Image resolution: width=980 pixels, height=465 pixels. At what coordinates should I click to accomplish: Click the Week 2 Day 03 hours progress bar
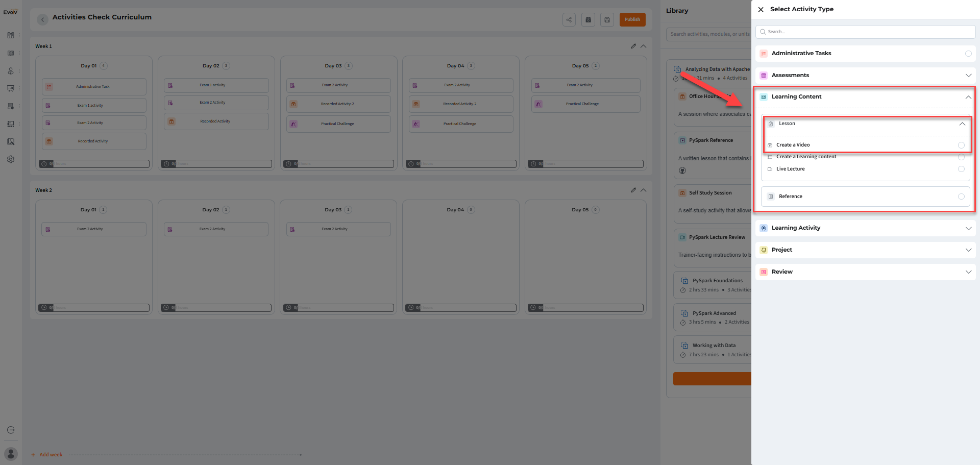[x=338, y=308]
